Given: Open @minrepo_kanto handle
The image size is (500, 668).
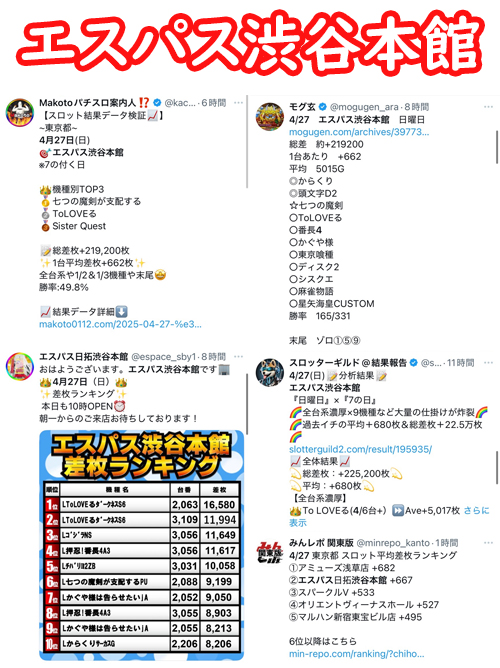Looking at the screenshot, I should click(393, 543).
